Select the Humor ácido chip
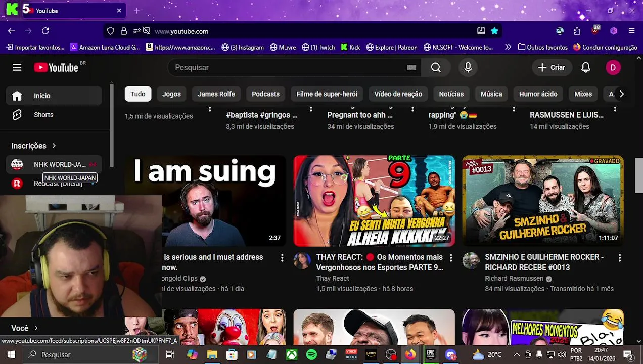Screen dimensions: 643x364 (x=538, y=94)
